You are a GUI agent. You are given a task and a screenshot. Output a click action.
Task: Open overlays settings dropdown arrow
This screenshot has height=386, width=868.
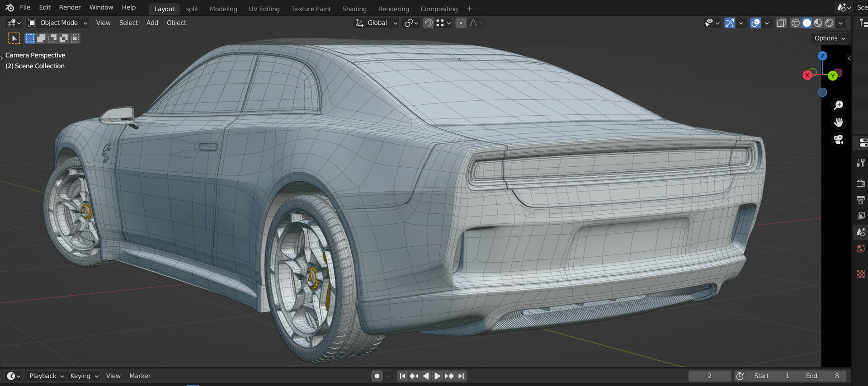[x=767, y=23]
